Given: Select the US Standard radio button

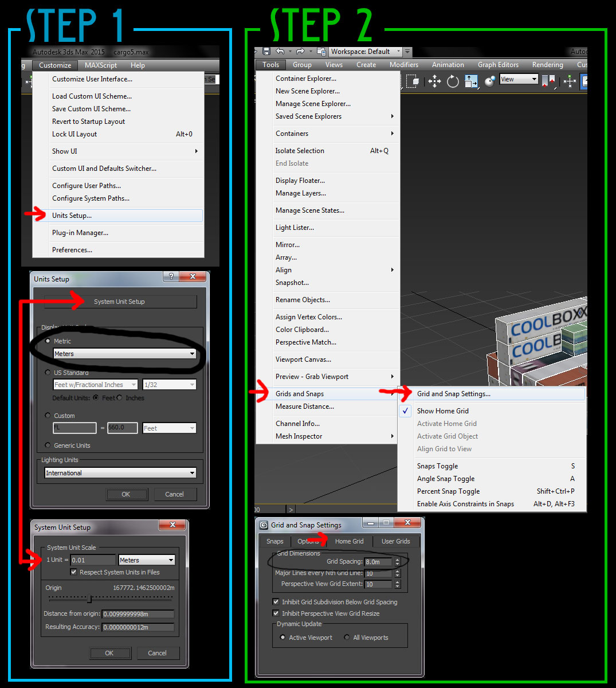Looking at the screenshot, I should (48, 373).
